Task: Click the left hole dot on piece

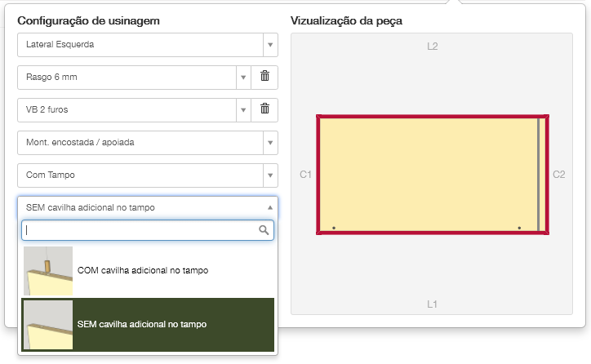Action: [x=334, y=228]
